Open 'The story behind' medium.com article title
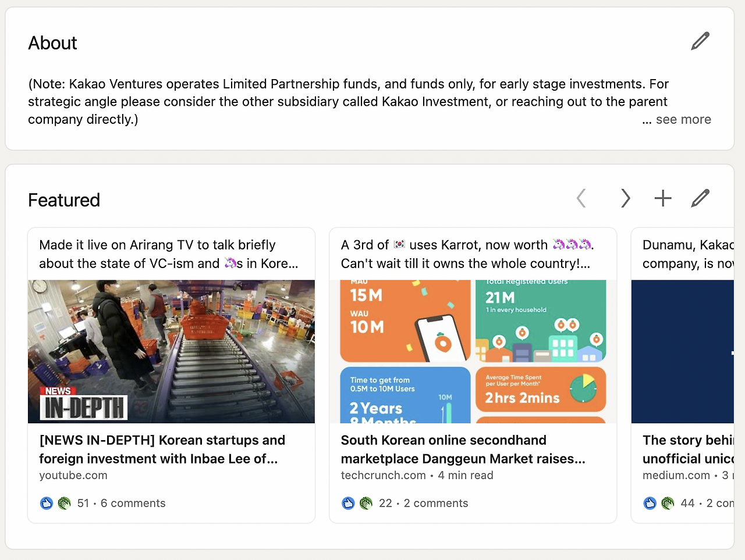The height and width of the screenshot is (560, 745). [x=688, y=450]
